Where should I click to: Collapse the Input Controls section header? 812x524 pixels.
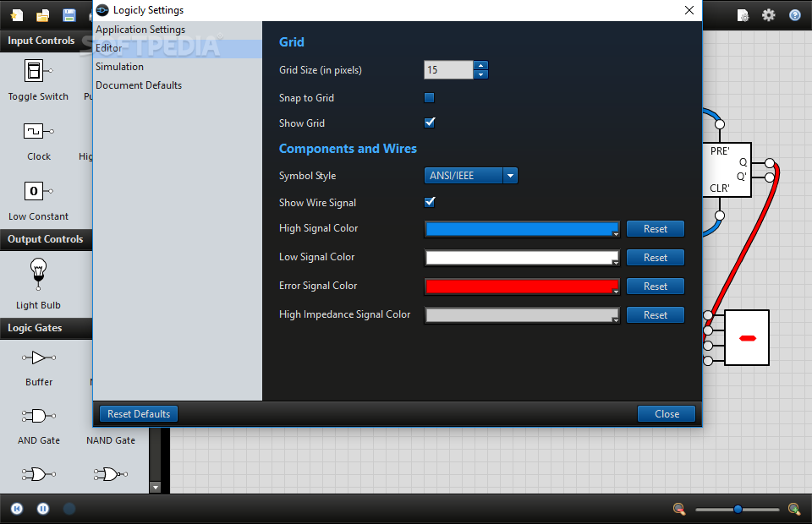coord(46,41)
